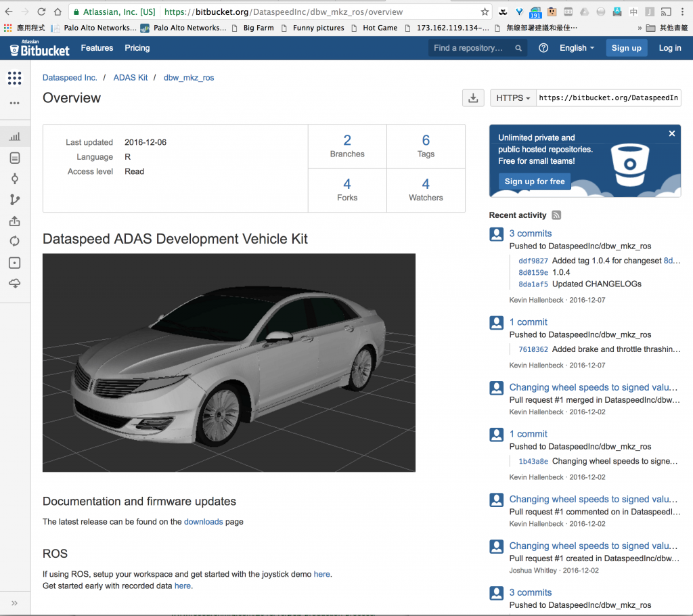The width and height of the screenshot is (693, 616).
Task: Open commit ddf9827 link
Action: coord(533,261)
